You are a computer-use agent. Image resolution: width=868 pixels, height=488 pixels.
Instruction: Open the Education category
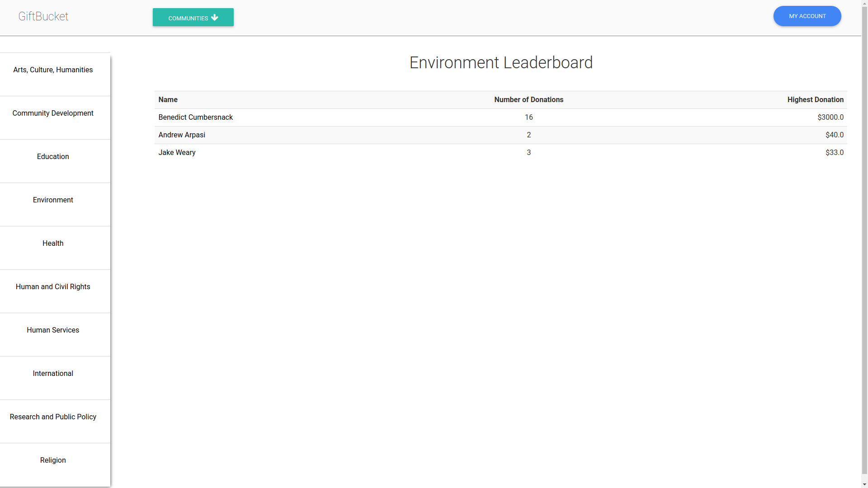pos(53,157)
